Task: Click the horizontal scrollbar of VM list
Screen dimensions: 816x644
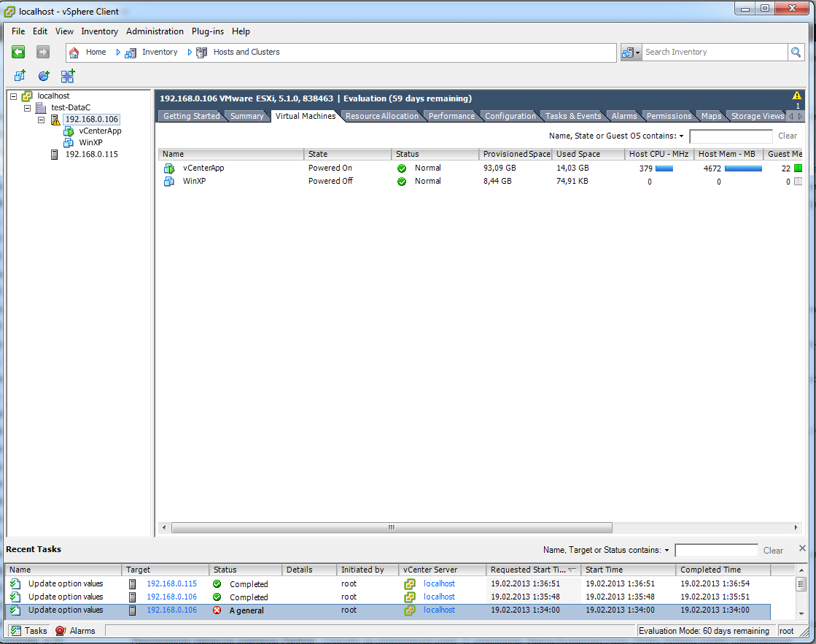Action: [392, 528]
